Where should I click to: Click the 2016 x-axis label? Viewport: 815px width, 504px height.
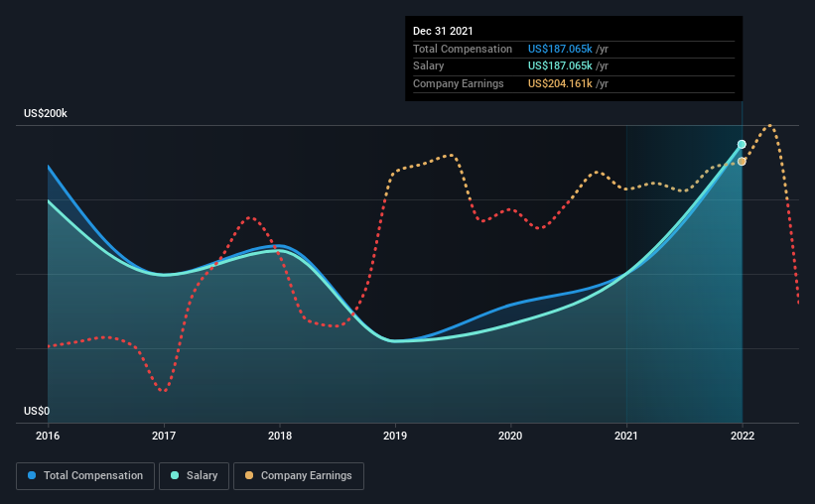pyautogui.click(x=48, y=436)
